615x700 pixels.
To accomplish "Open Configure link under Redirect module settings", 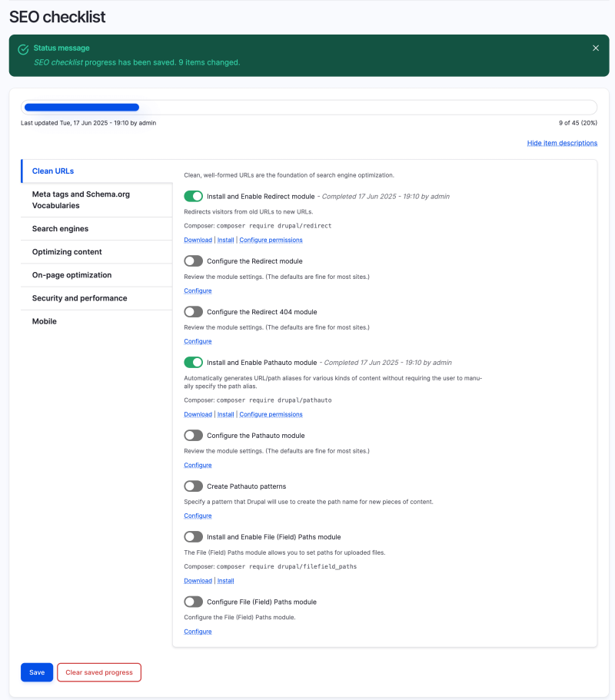I will point(198,290).
